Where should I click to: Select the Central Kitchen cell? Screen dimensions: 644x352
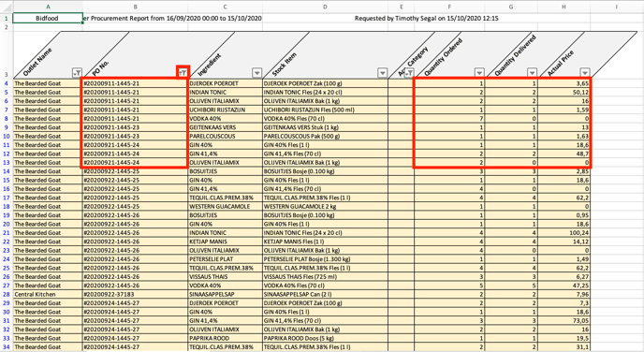48,294
